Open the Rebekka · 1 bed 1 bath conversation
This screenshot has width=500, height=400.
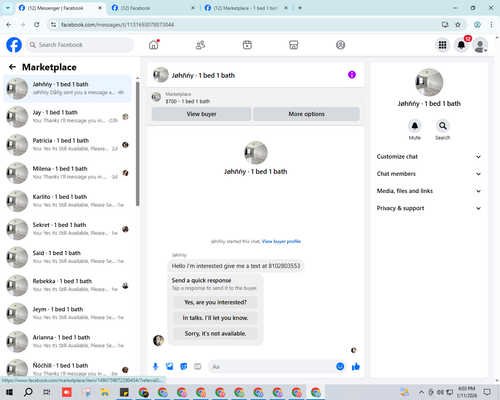tap(67, 285)
